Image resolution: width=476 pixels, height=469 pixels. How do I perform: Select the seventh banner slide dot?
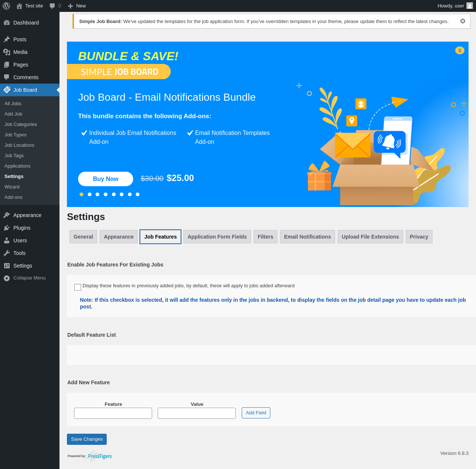[130, 194]
